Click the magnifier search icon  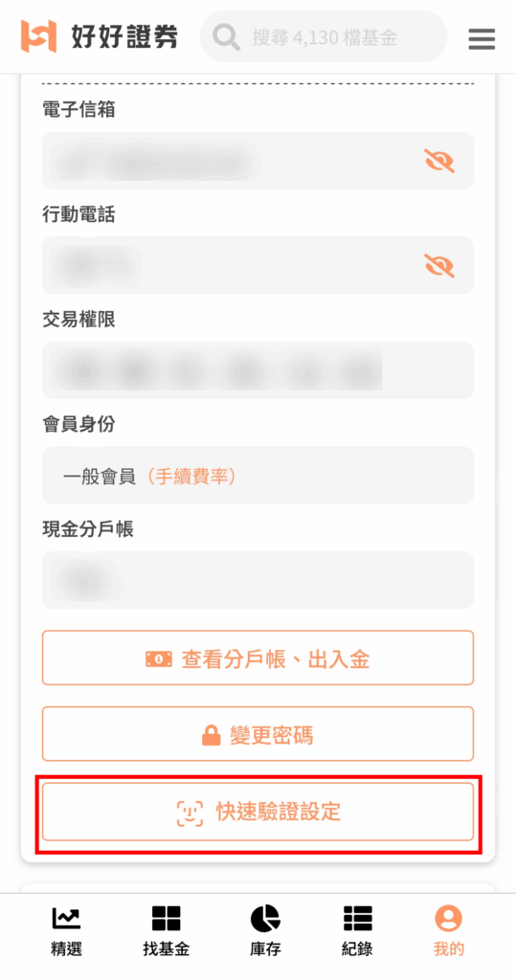226,37
